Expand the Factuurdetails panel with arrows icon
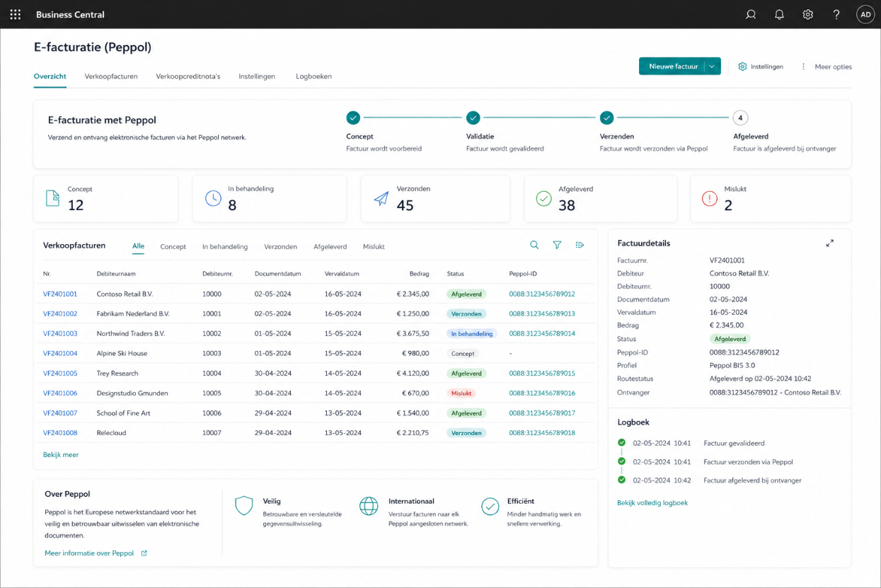The image size is (881, 588). pyautogui.click(x=829, y=243)
